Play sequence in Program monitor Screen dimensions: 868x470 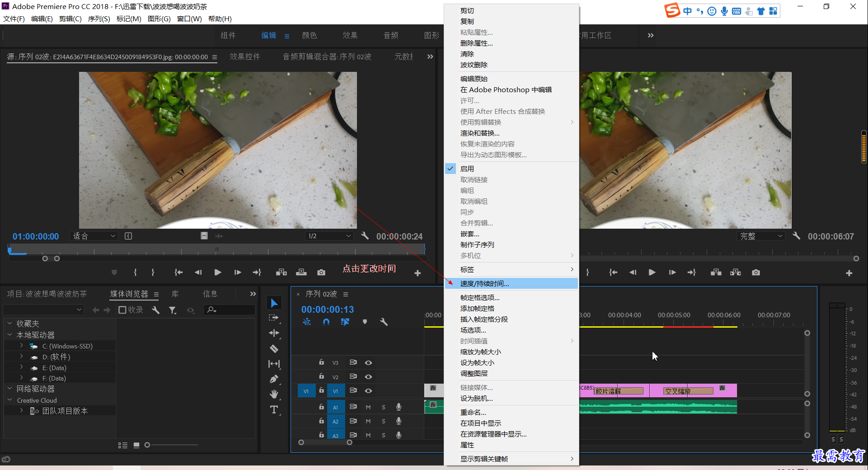pyautogui.click(x=652, y=273)
